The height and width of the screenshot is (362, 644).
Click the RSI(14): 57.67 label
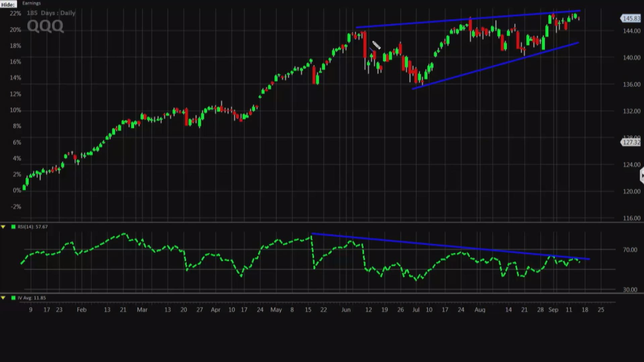(x=33, y=227)
